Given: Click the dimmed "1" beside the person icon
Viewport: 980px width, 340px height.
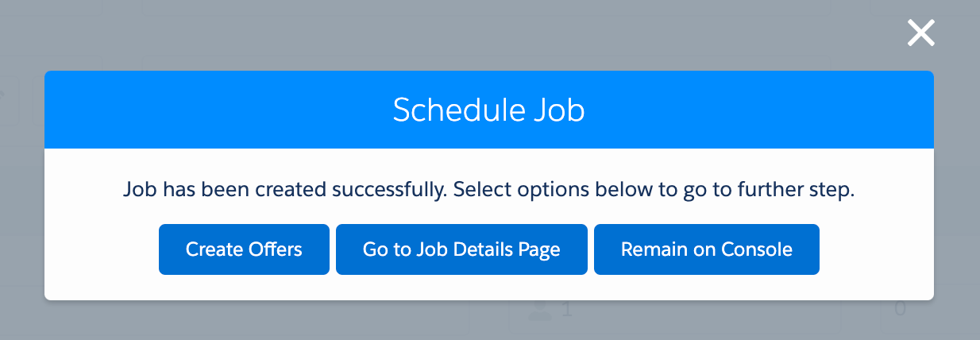Looking at the screenshot, I should click(566, 309).
